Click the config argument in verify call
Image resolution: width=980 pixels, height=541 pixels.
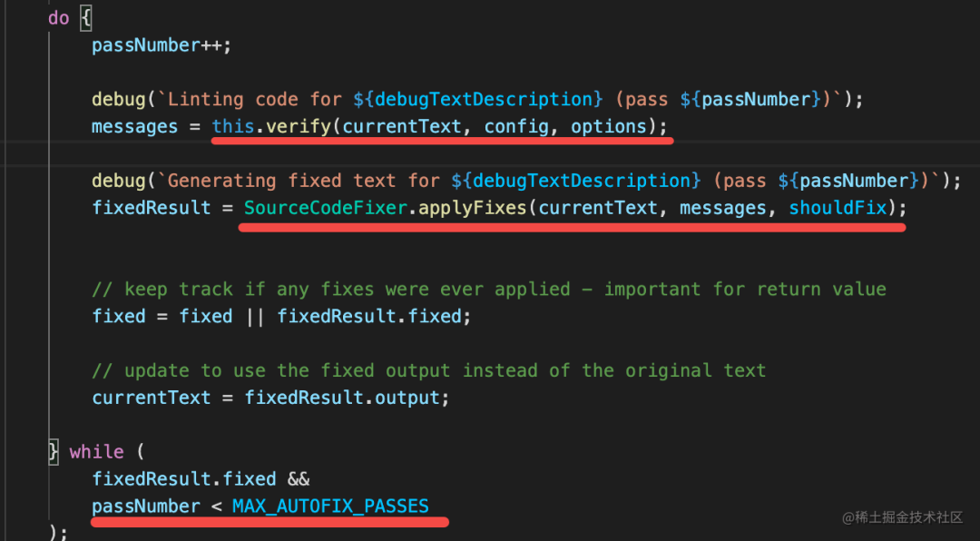[x=516, y=127]
